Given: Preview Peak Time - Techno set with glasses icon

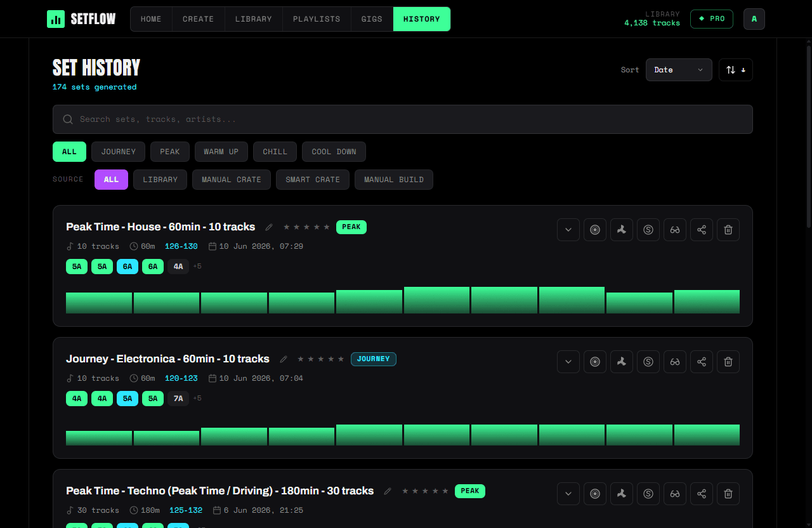Looking at the screenshot, I should 675,494.
